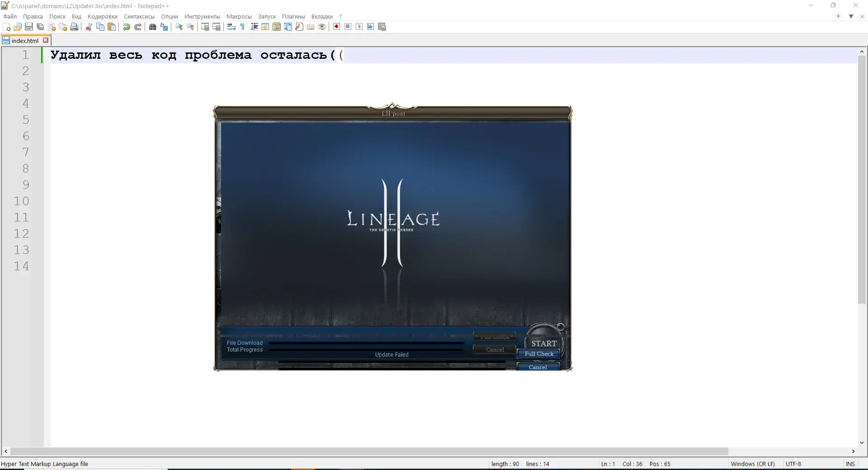The height and width of the screenshot is (470, 868).
Task: Open the Файл menu
Action: 10,16
